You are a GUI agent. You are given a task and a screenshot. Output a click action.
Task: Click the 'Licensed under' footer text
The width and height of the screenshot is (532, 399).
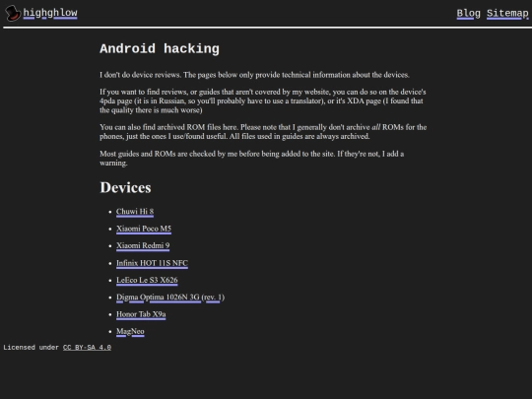pyautogui.click(x=31, y=348)
